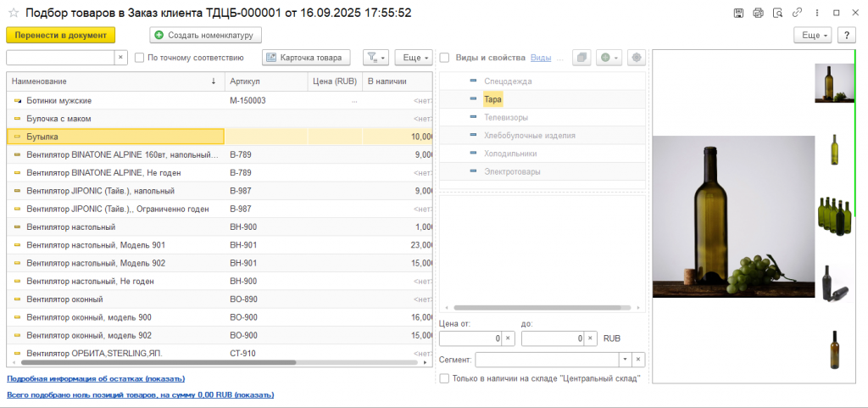
Task: Clear the Сегмент field
Action: pos(638,360)
